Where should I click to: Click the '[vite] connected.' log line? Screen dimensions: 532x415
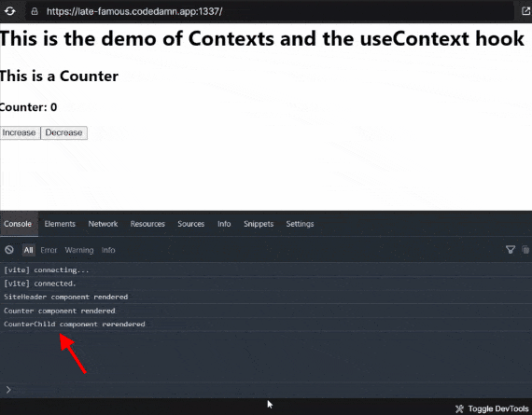(266, 284)
